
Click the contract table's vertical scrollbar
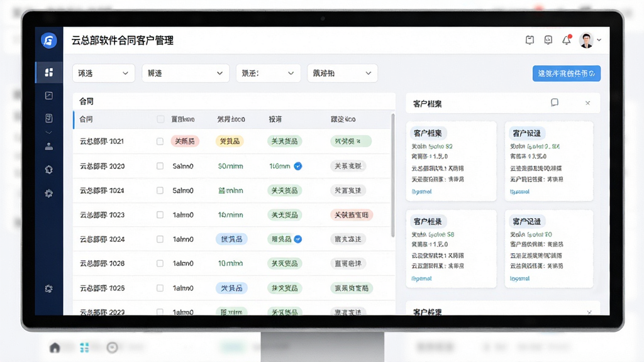[x=393, y=175]
